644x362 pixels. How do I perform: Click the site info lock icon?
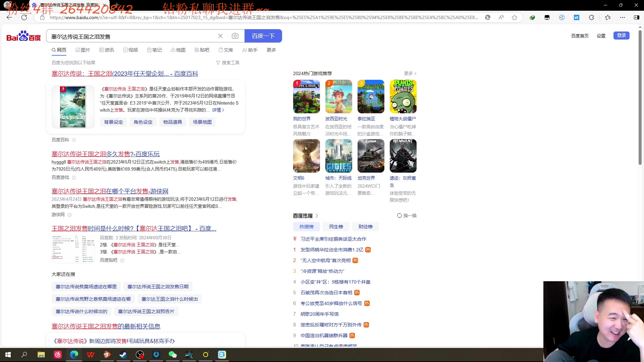42,17
